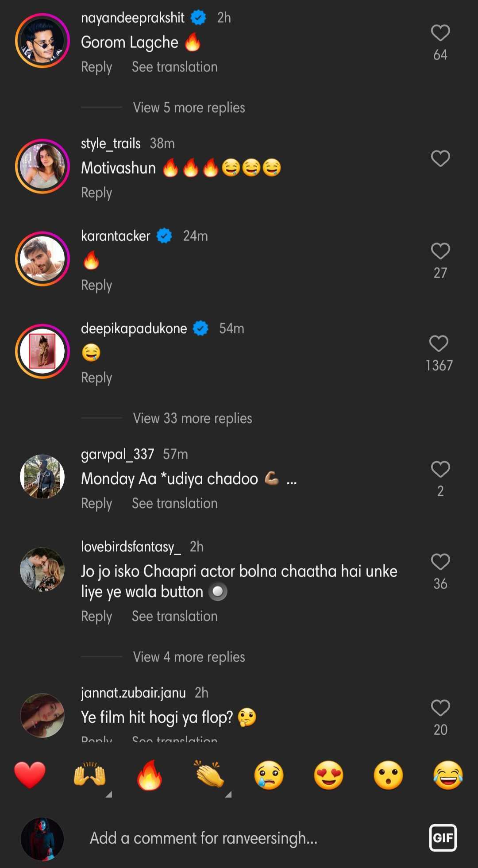Expand View 4 more replies
The height and width of the screenshot is (868, 478).
click(189, 657)
